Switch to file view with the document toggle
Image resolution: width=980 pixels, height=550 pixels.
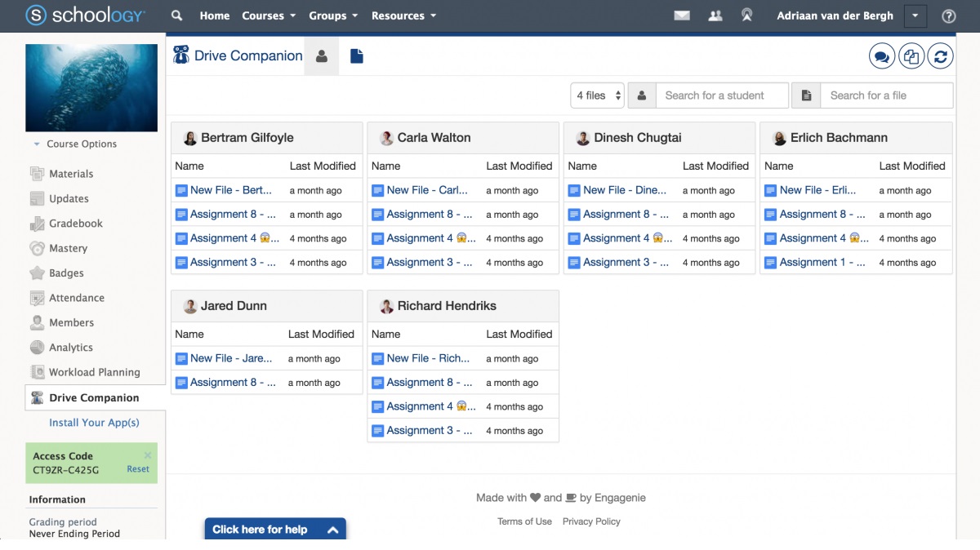click(356, 55)
